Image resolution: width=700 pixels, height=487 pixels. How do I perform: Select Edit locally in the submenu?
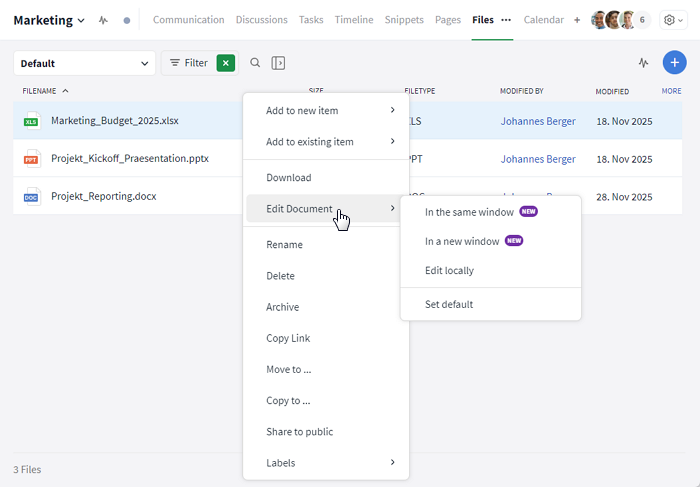[x=449, y=270]
